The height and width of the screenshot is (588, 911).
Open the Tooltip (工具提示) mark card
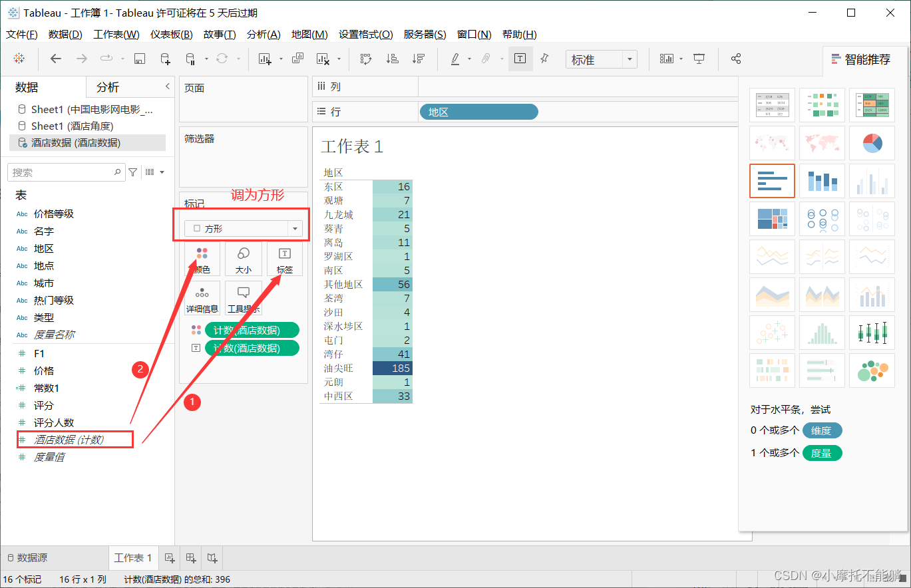coord(244,298)
